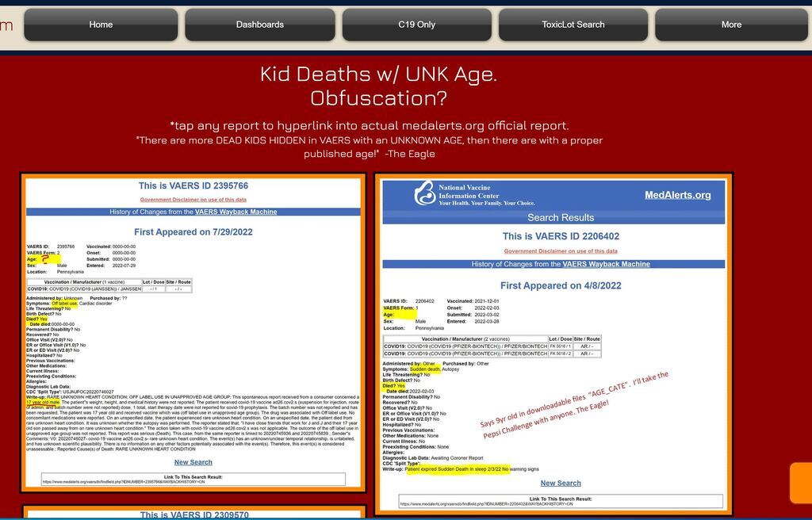Click New Search in the left report
Viewport: 812px width, 520px height.
193,462
